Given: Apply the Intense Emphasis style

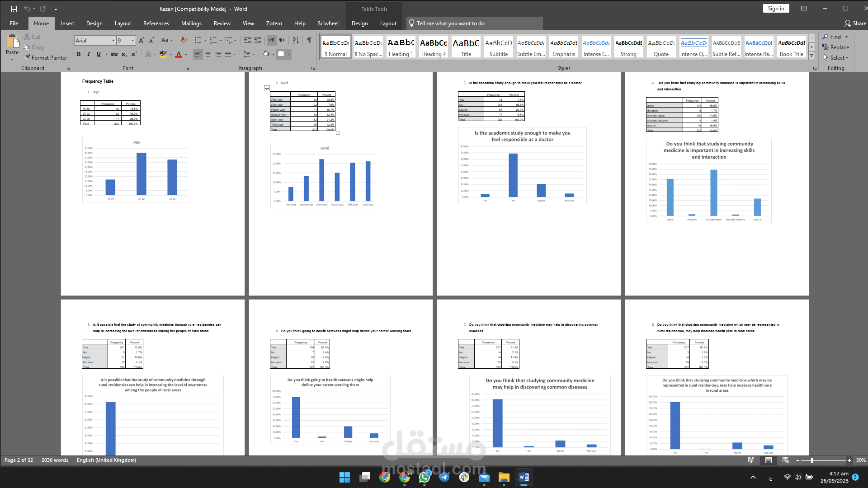Looking at the screenshot, I should (596, 47).
